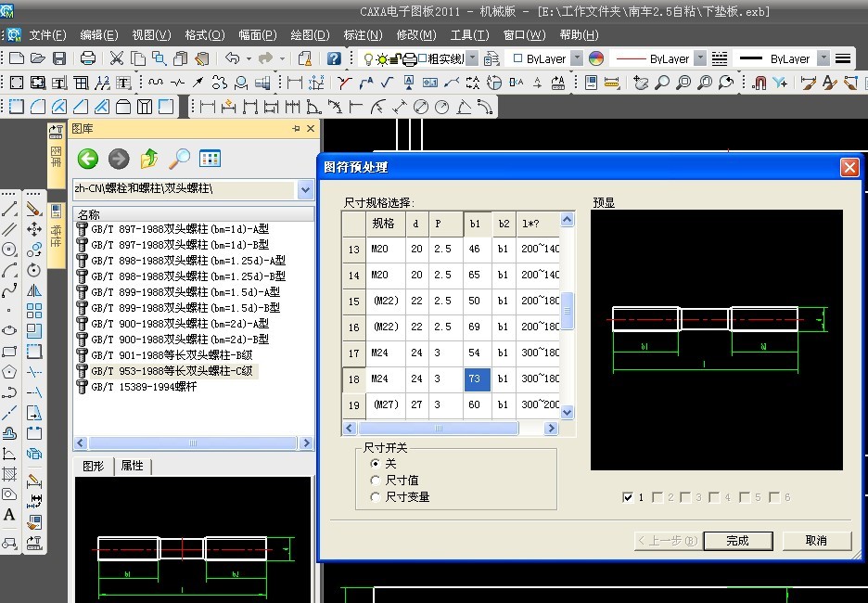The width and height of the screenshot is (868, 603).
Task: Switch to the 属性 tab
Action: pos(133,466)
